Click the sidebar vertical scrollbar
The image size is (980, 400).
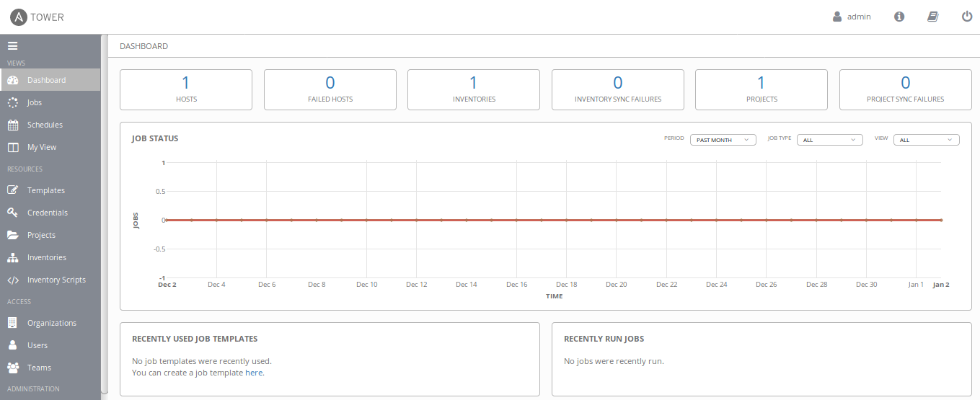[105, 216]
